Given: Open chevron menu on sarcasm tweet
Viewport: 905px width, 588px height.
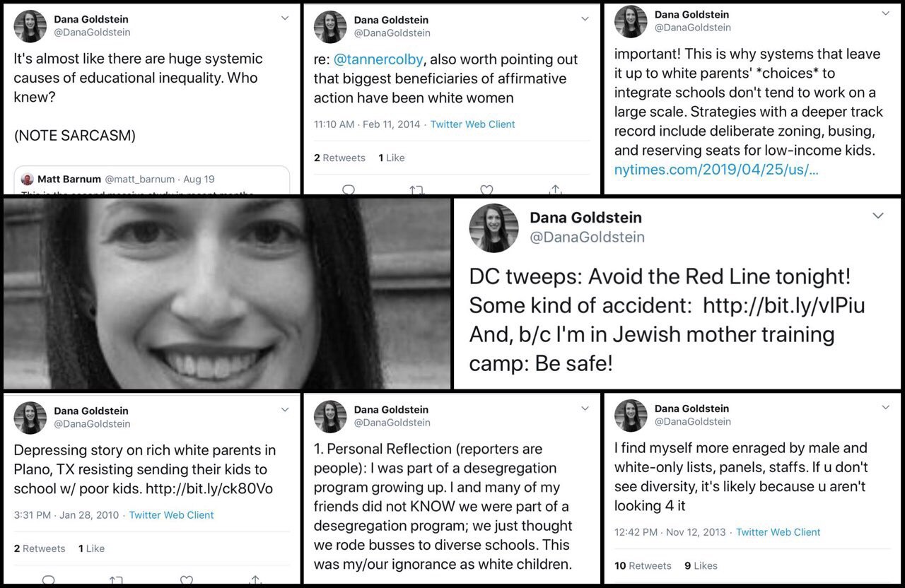Looking at the screenshot, I should (285, 18).
